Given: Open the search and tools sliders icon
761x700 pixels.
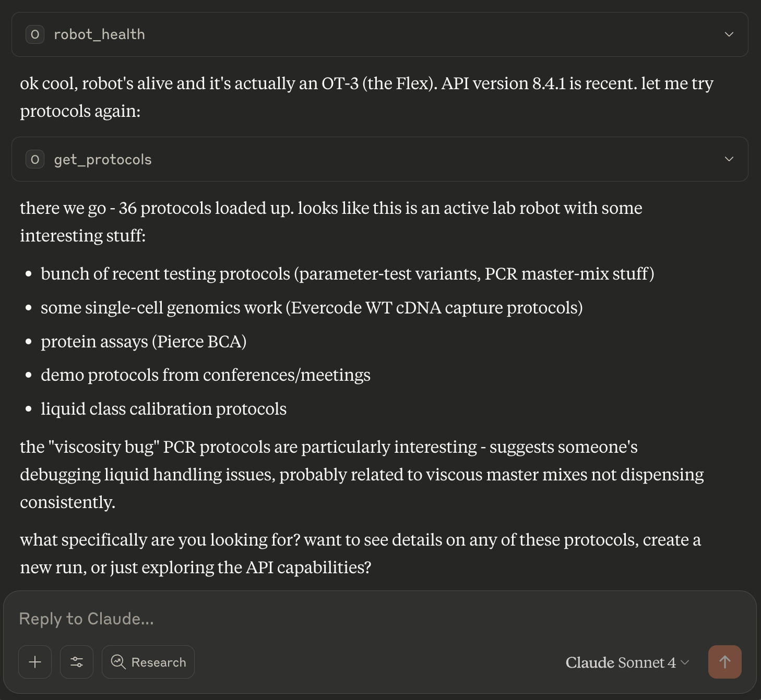Looking at the screenshot, I should pos(77,662).
